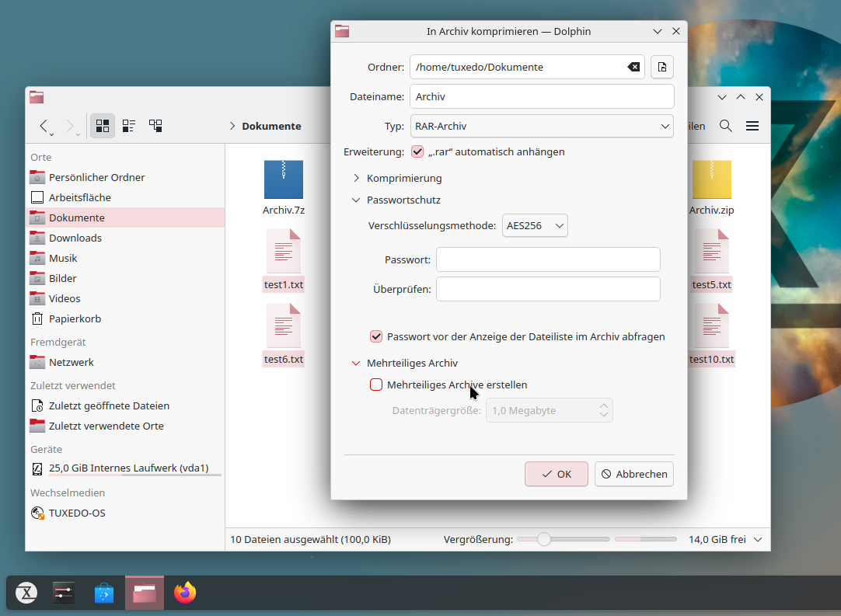Open the Typ RAR-Archiv dropdown
The image size is (841, 616).
(542, 126)
